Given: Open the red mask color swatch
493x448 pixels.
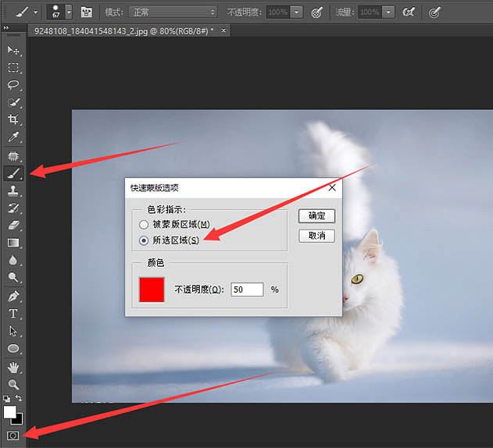Looking at the screenshot, I should point(152,289).
